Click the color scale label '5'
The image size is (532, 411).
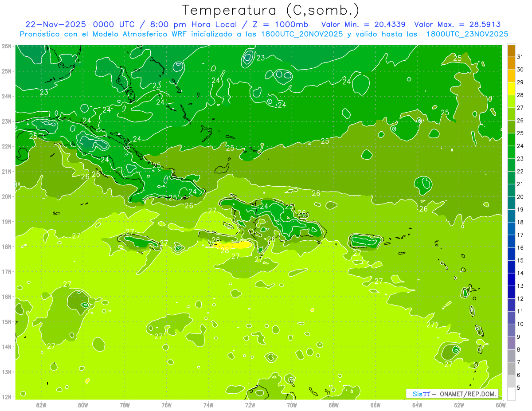tap(519, 388)
